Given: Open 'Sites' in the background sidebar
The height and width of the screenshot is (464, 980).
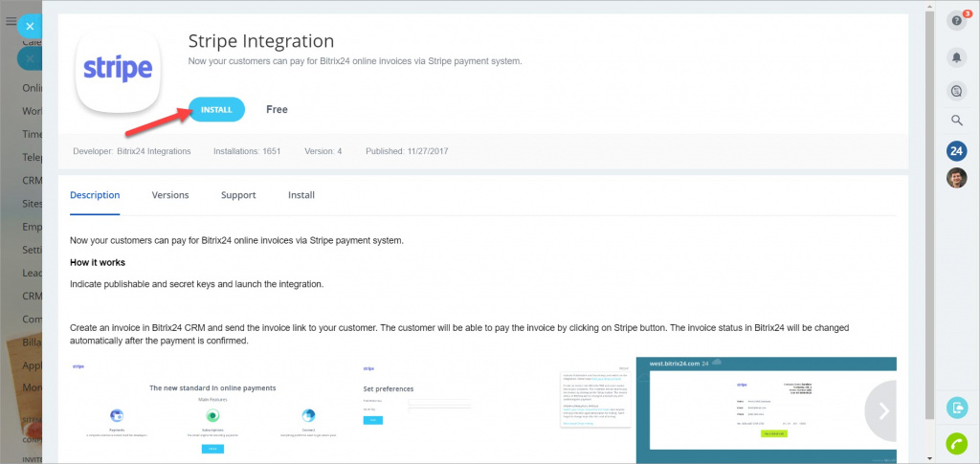Looking at the screenshot, I should tap(32, 204).
